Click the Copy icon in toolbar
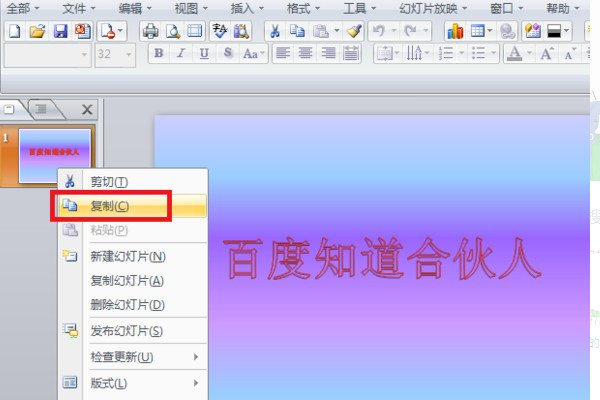This screenshot has width=600, height=400. [297, 31]
